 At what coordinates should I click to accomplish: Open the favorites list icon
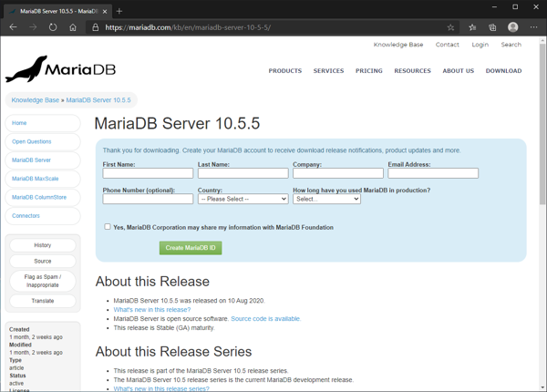click(472, 27)
